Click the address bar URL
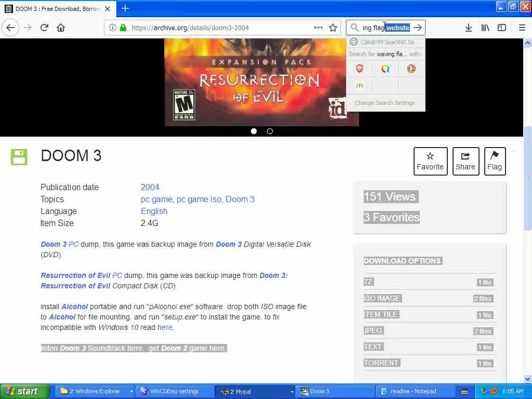The image size is (532, 399). pyautogui.click(x=190, y=28)
